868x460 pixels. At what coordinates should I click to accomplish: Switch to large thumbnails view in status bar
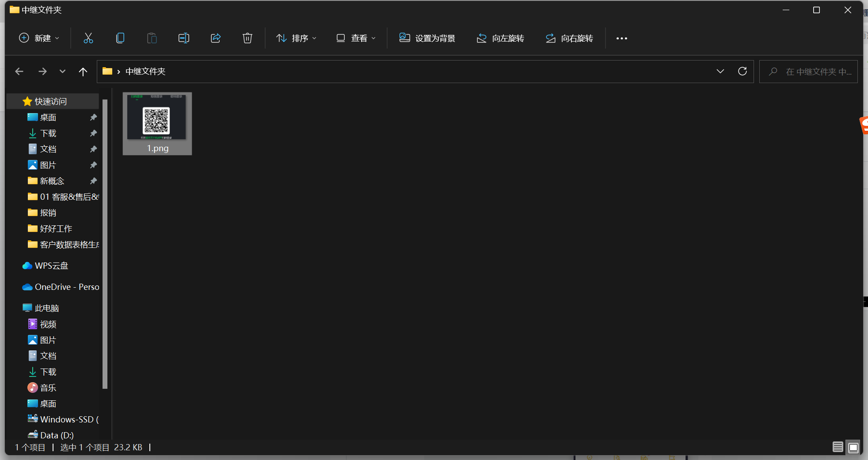tap(853, 447)
